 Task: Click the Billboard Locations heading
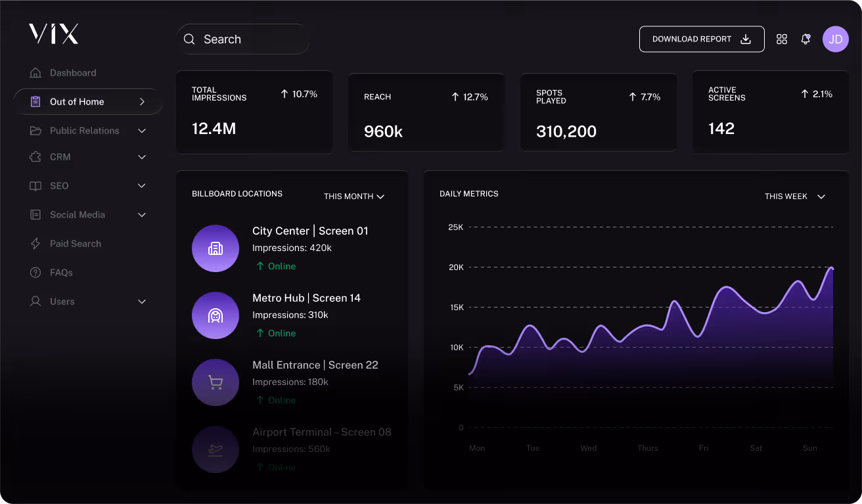pos(237,194)
